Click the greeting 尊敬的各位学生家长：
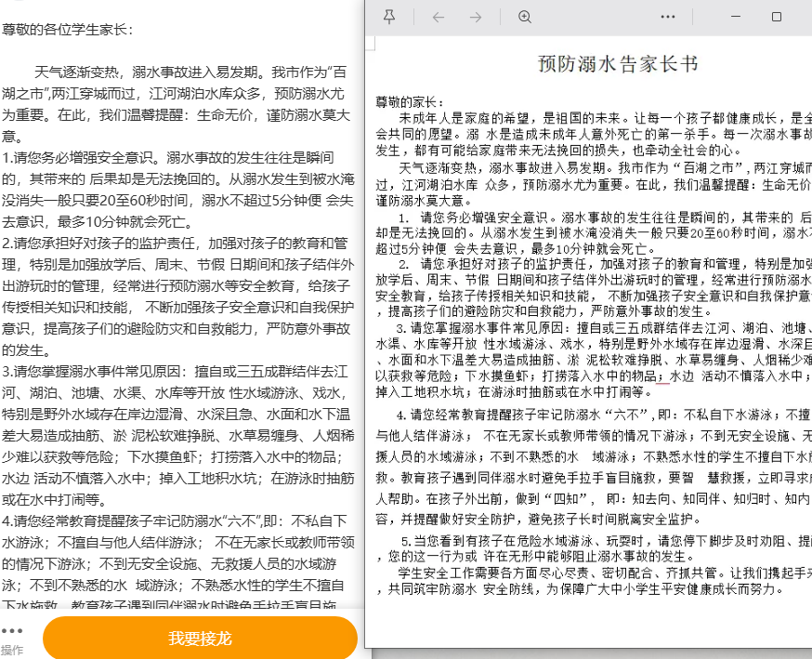This screenshot has height=659, width=812. pos(67,30)
